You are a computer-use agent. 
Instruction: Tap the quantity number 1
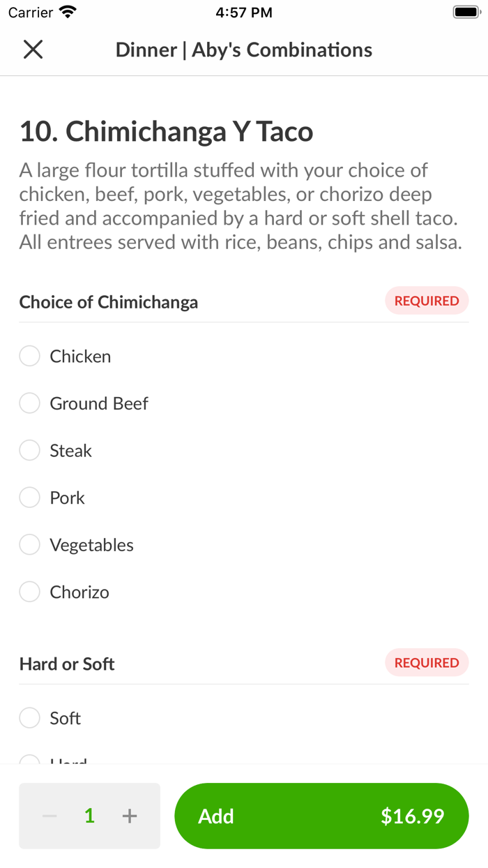(89, 816)
